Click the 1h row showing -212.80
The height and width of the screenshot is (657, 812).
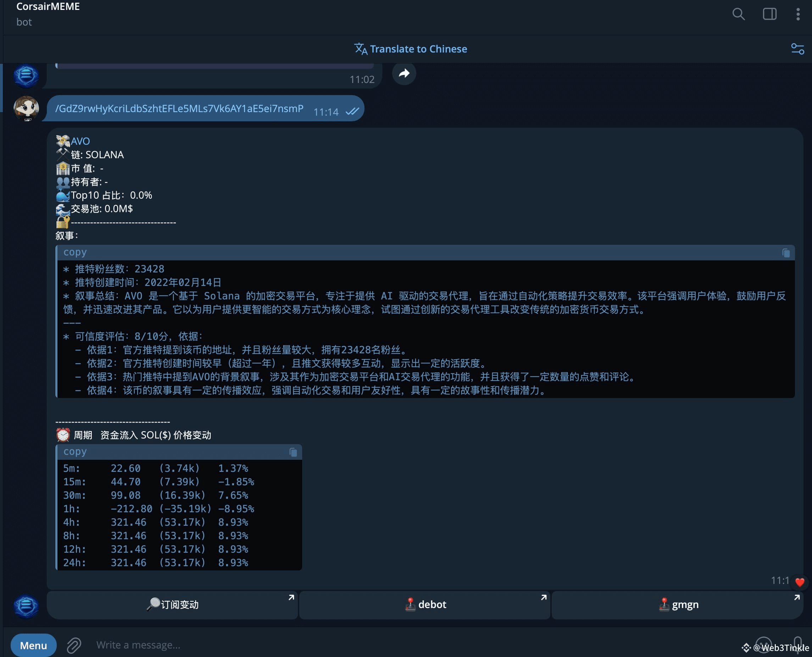pos(159,509)
